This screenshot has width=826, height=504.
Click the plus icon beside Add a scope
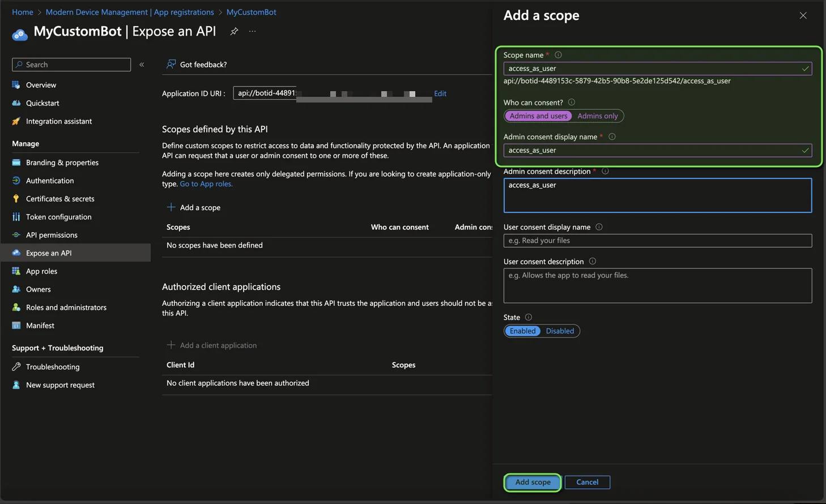click(171, 207)
